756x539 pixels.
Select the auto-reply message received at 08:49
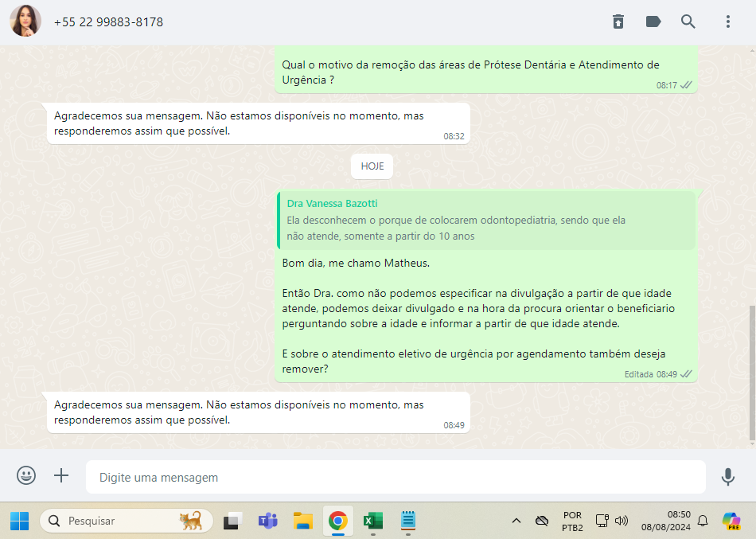click(259, 412)
